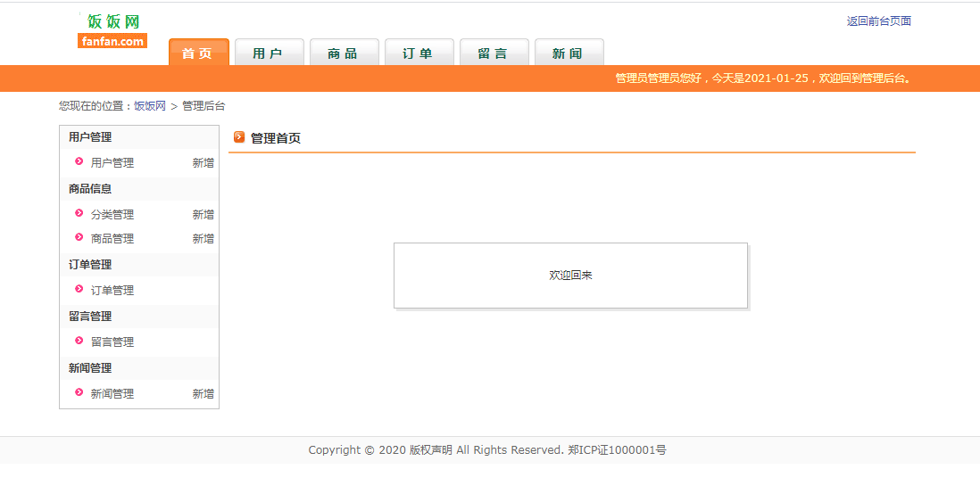The width and height of the screenshot is (980, 494).
Task: Click the pink bullet icon next to 订单管理
Action: (x=79, y=289)
